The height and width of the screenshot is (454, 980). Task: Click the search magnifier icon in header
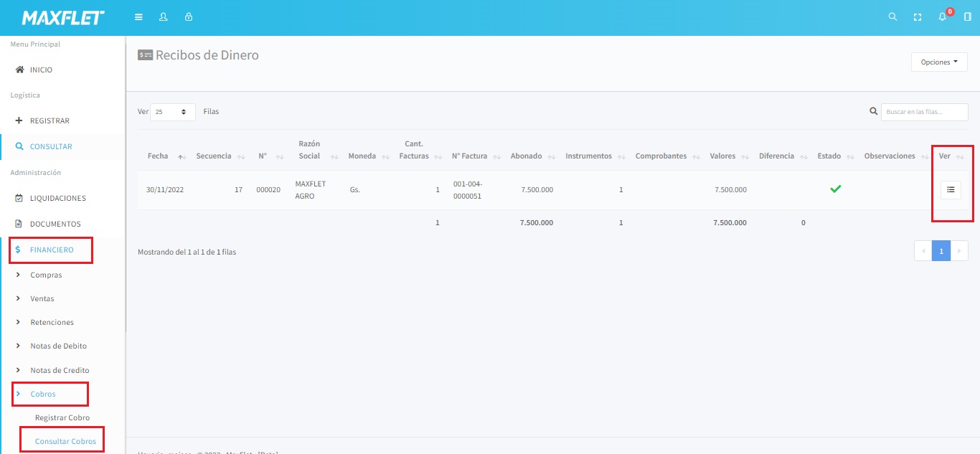click(x=892, y=17)
